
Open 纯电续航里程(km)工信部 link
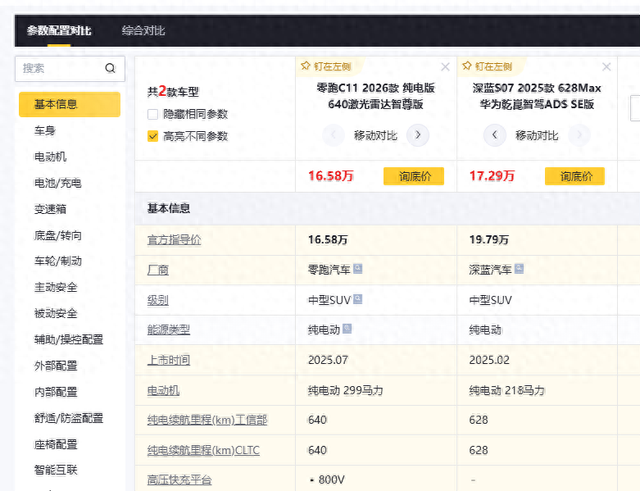[207, 420]
